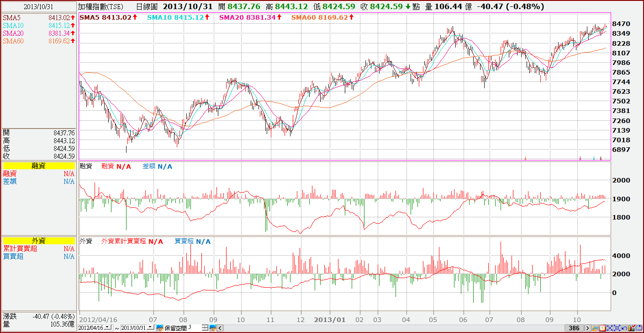Open the end date 2013/10/31 dropdown
The image size is (644, 333).
[150, 328]
